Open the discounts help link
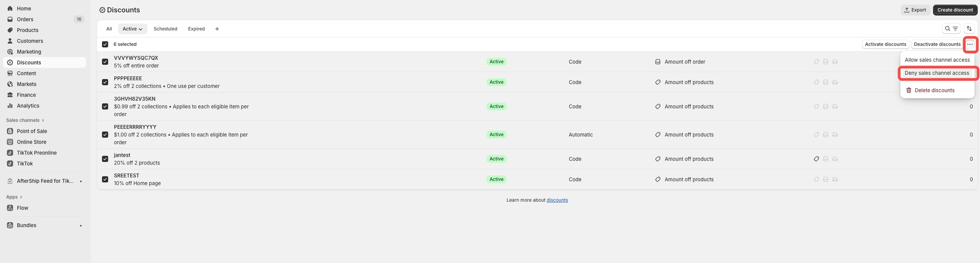Image resolution: width=980 pixels, height=263 pixels. click(x=557, y=200)
